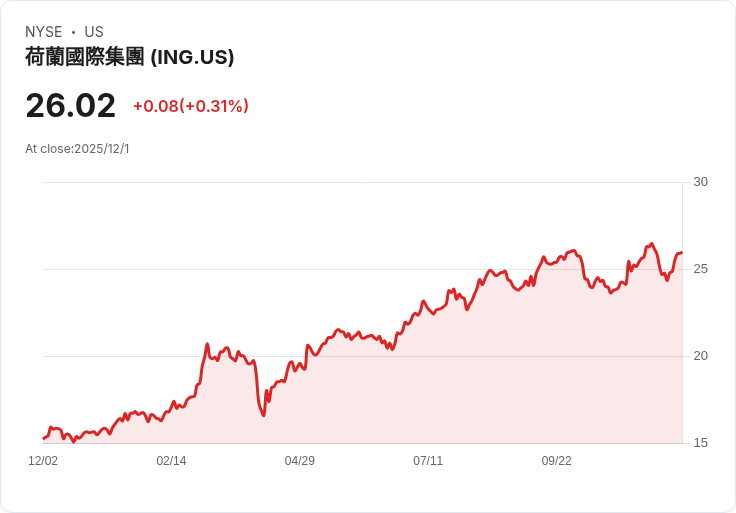The image size is (736, 513).
Task: Click the 30 y-axis price label
Action: 700,182
